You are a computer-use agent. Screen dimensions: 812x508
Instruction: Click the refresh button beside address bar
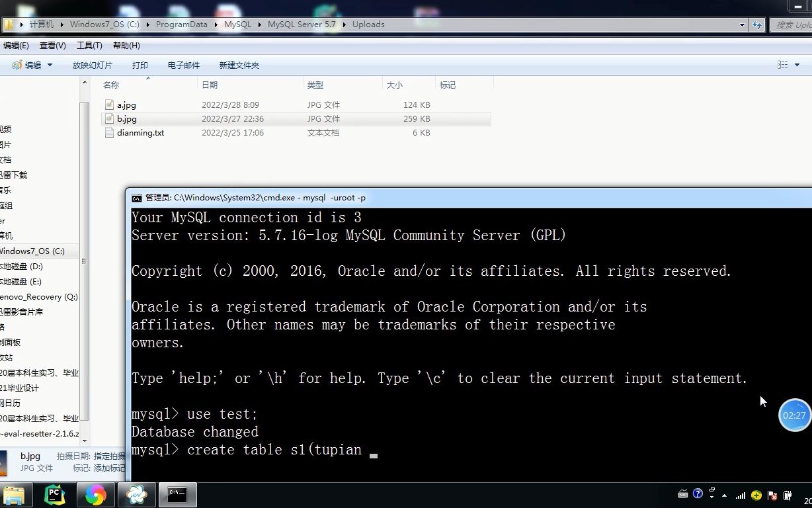757,24
